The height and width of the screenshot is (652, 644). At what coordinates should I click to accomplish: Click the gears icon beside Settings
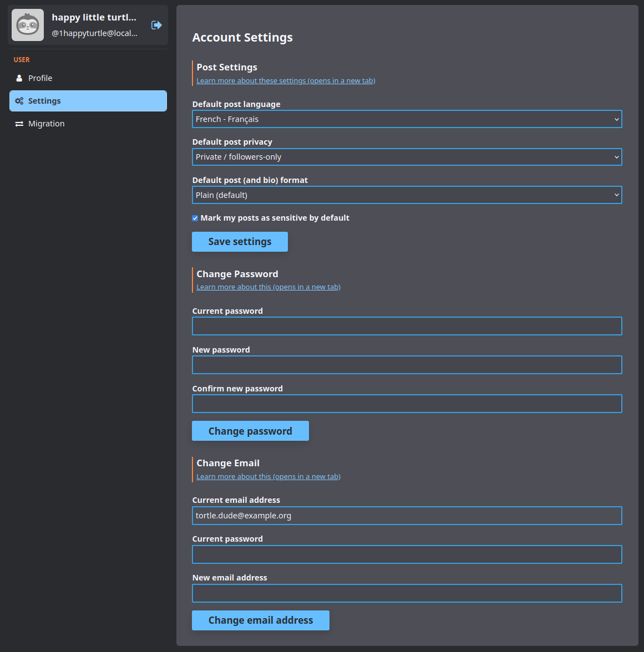tap(19, 100)
